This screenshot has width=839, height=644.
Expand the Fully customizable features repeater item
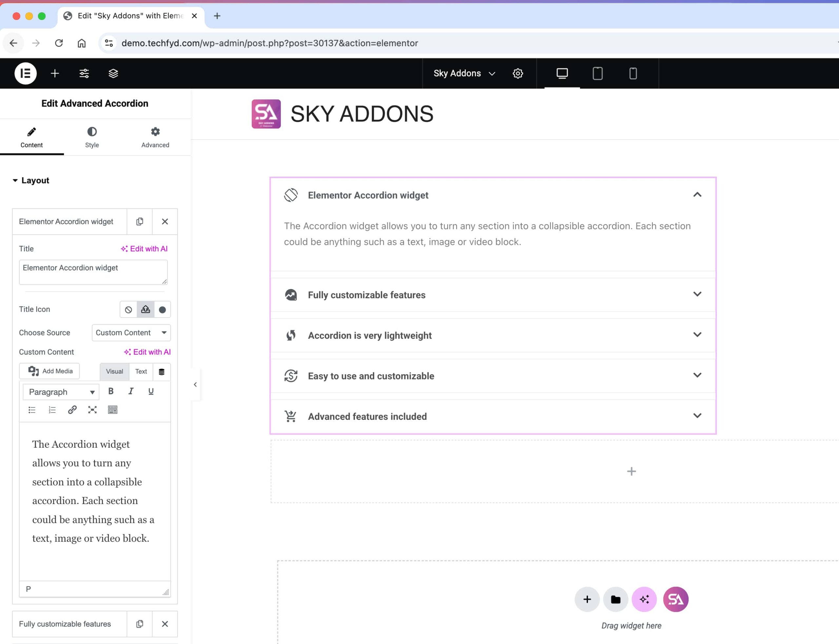click(x=69, y=624)
